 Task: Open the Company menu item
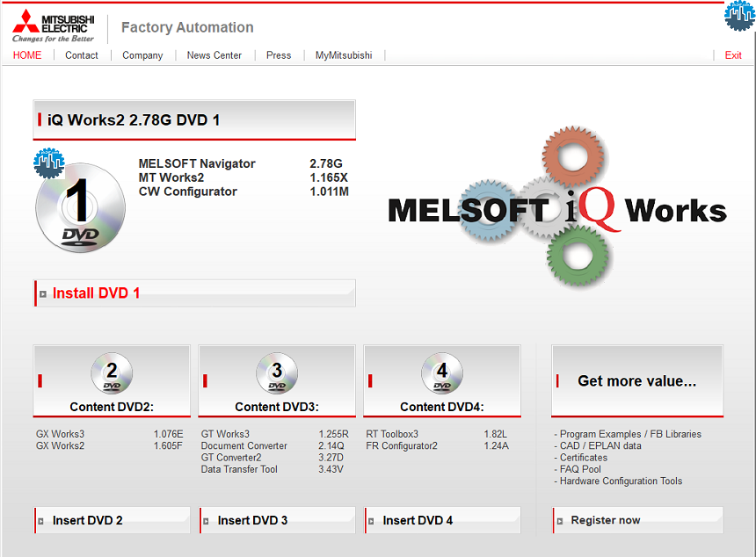click(x=142, y=55)
